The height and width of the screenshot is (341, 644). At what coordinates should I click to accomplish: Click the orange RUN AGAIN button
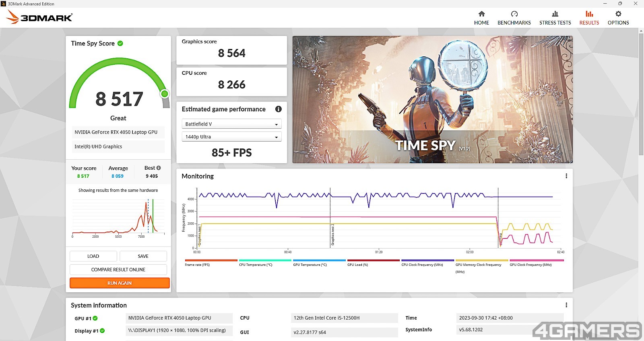120,283
